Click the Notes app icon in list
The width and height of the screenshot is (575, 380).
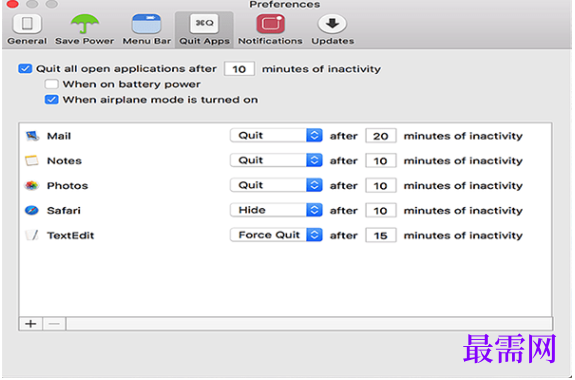[x=32, y=161]
